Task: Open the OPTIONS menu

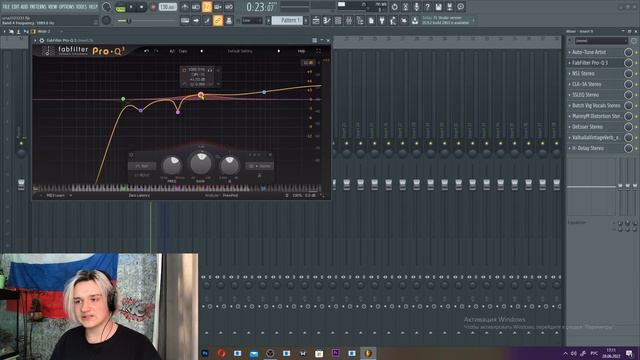Action: pos(67,7)
